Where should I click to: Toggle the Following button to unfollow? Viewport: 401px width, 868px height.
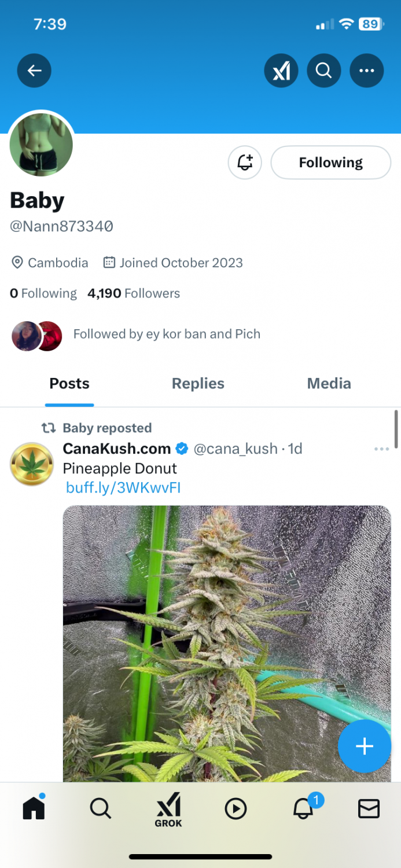coord(330,163)
